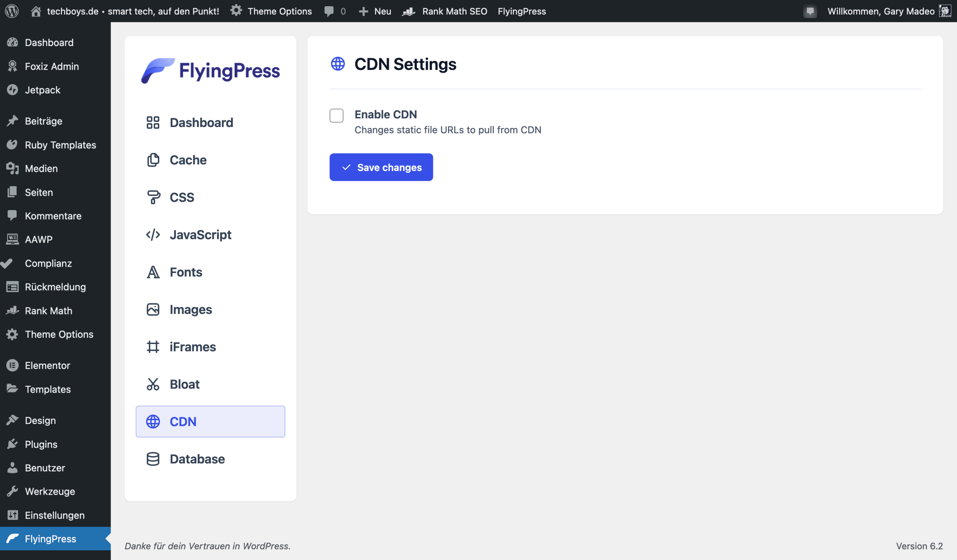Click FlyingPress link in top admin bar
The image size is (957, 560).
click(522, 11)
